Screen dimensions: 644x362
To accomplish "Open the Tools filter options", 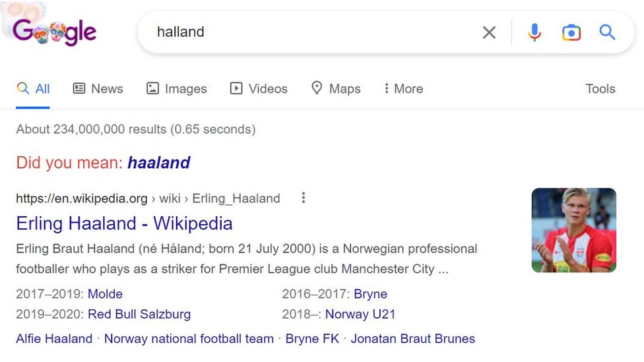I will point(600,88).
